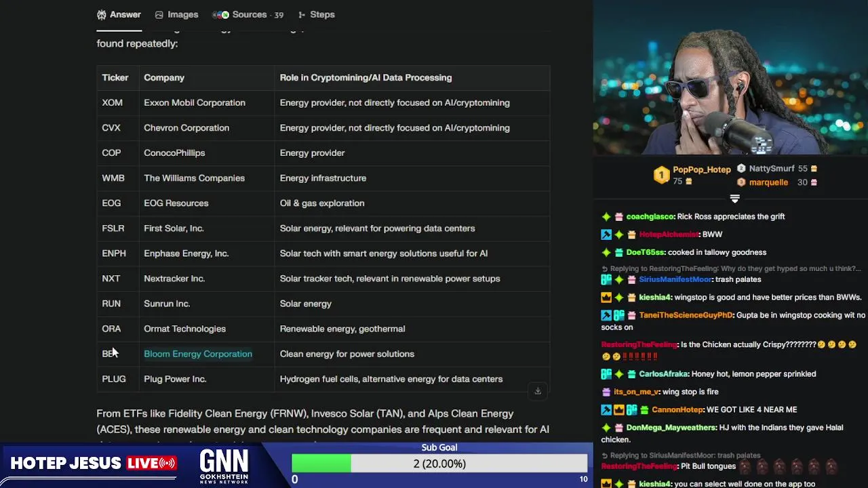This screenshot has width=868, height=488.
Task: Open PopPop_Hotep leaderboard entry
Action: (x=692, y=175)
